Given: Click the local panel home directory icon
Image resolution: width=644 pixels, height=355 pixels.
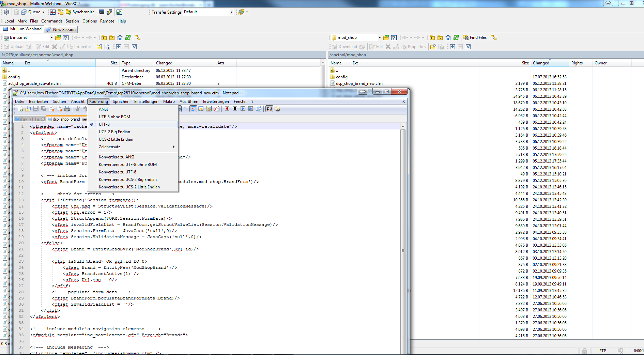Looking at the screenshot, I should click(120, 37).
